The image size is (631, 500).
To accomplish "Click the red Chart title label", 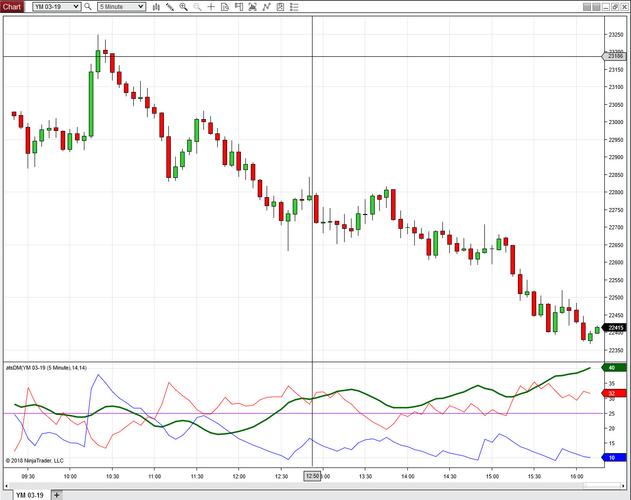I will point(12,7).
